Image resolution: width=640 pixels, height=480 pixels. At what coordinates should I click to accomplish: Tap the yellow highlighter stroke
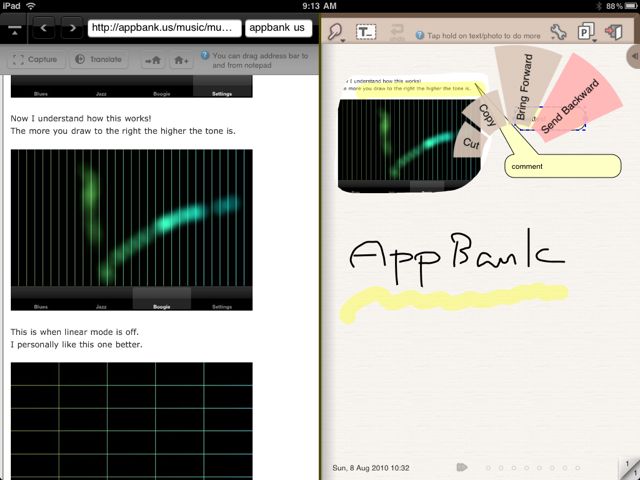[x=453, y=303]
